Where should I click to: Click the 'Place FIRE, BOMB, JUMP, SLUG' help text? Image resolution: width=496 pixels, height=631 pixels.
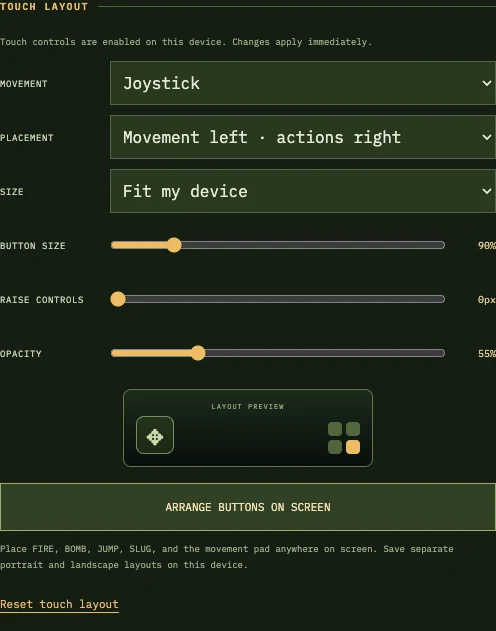(x=226, y=557)
